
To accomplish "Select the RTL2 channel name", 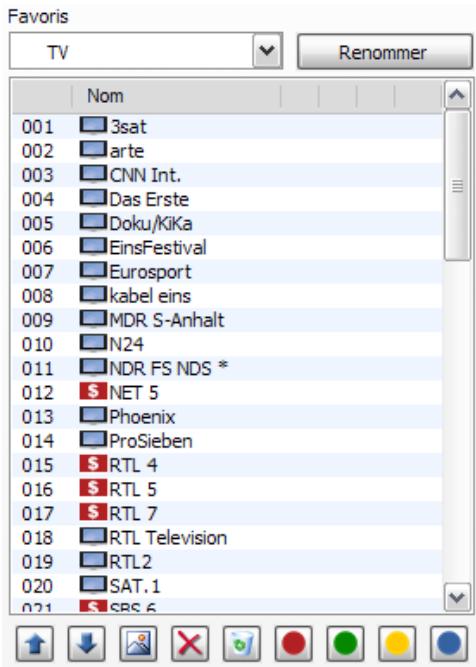I will coord(130,562).
